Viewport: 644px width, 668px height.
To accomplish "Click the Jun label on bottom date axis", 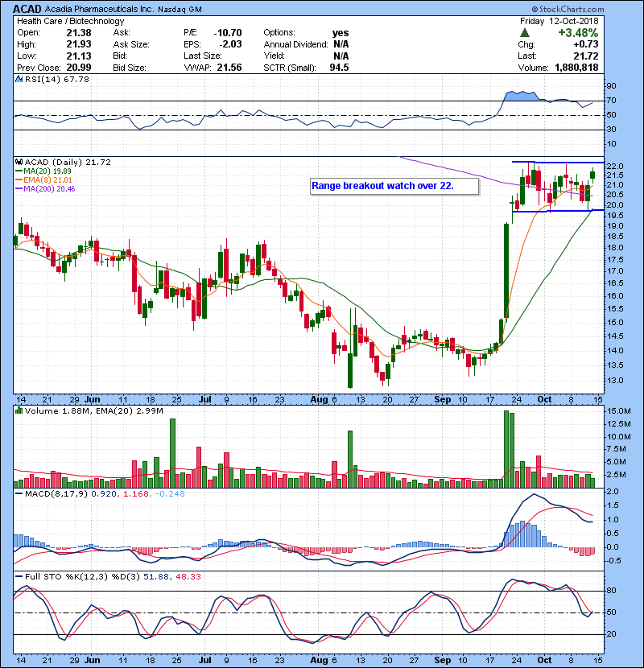I will (92, 660).
